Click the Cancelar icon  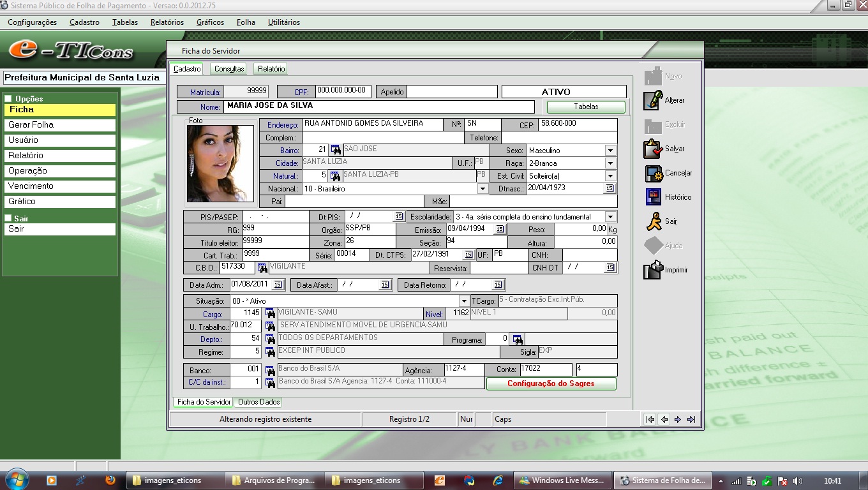654,173
